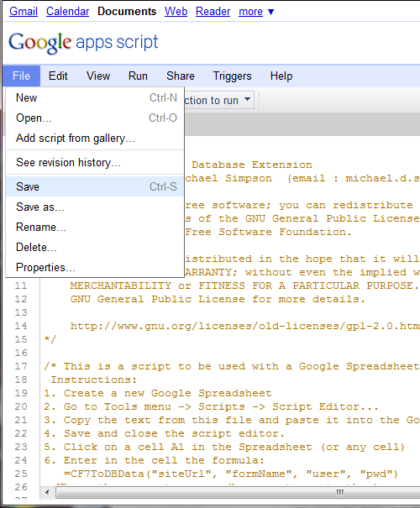Open Properties... menu entry
Viewport: 420px width, 508px height.
click(95, 267)
